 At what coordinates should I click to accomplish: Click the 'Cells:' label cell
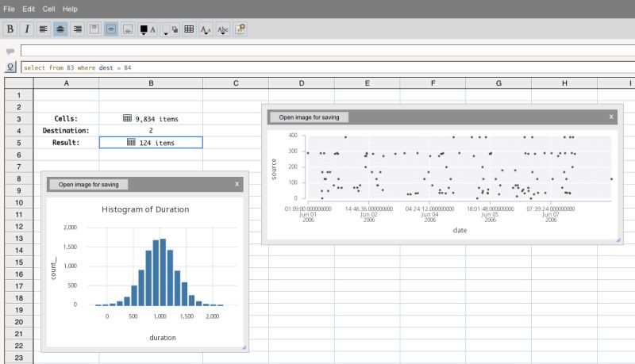(67, 118)
